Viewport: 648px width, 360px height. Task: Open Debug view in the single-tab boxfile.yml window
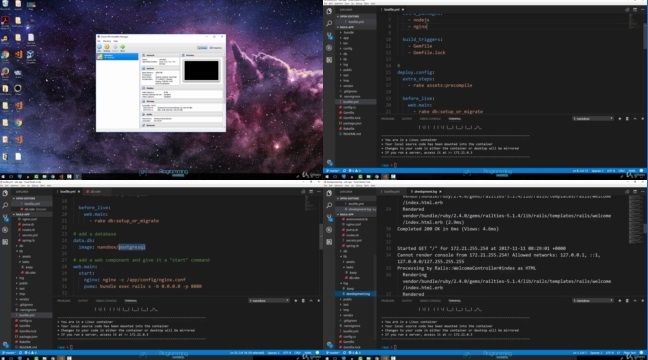[329, 48]
